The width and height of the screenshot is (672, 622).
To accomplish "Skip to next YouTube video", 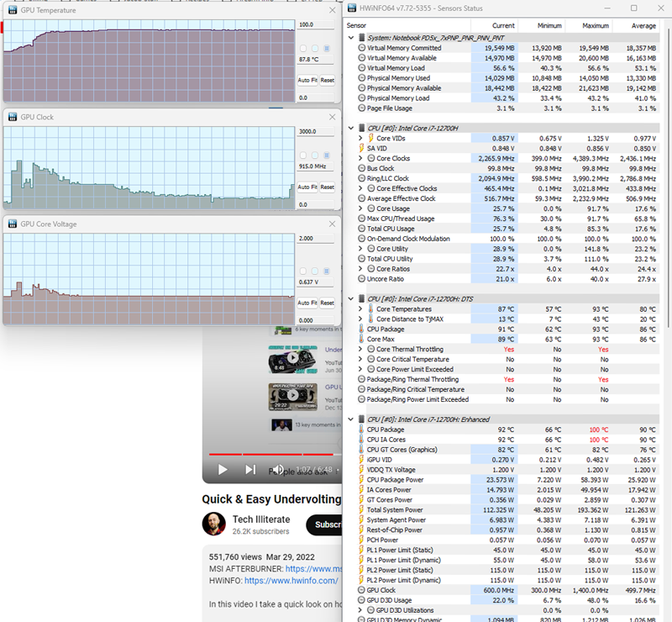I will pos(250,470).
